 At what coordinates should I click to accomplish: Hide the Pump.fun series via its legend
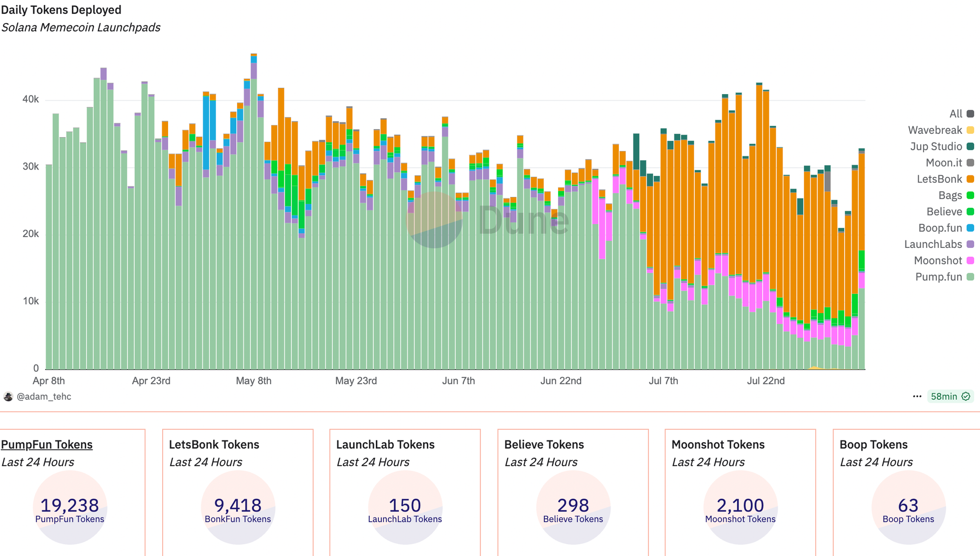tap(939, 277)
